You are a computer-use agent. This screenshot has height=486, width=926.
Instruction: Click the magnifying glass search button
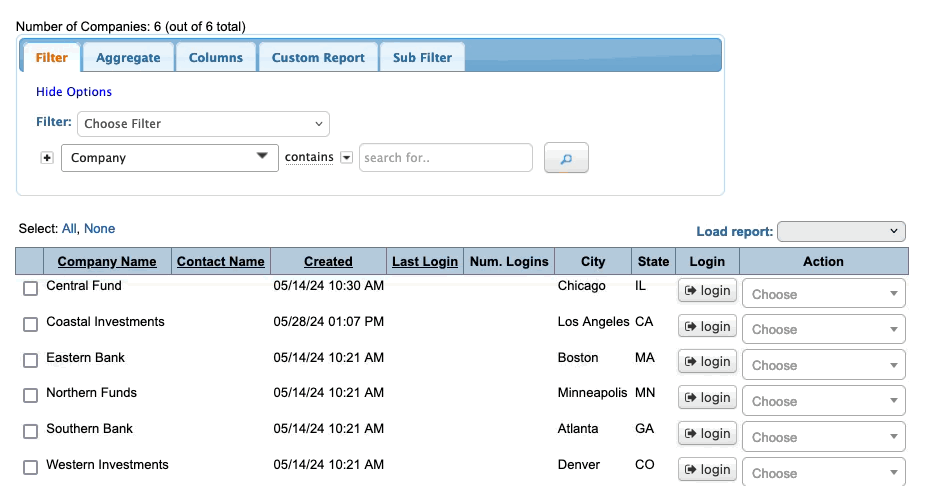point(566,158)
